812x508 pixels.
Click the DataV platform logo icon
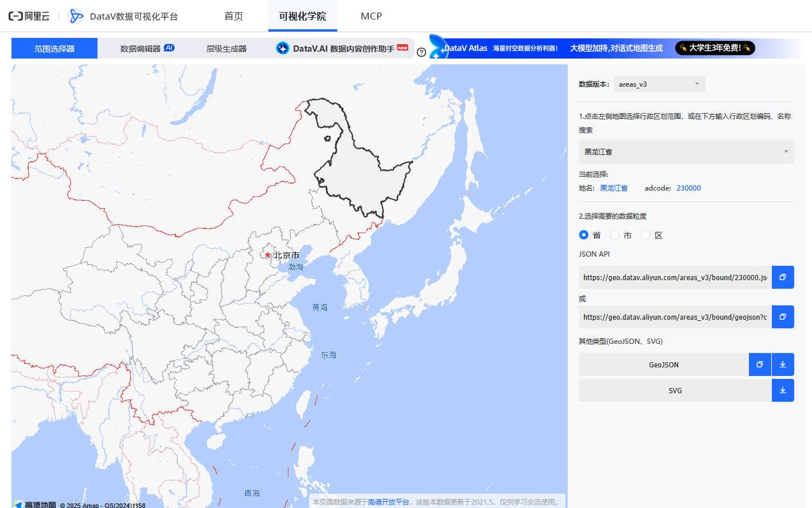76,16
